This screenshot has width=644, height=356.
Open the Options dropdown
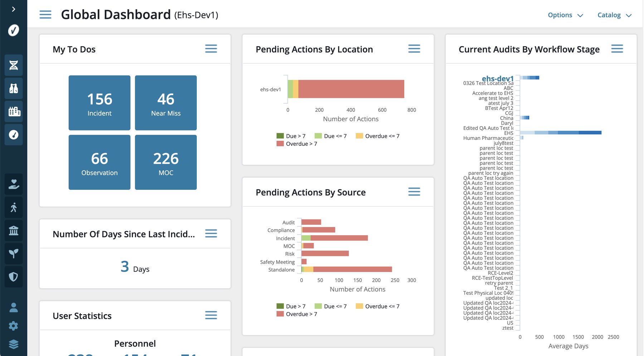click(x=566, y=15)
